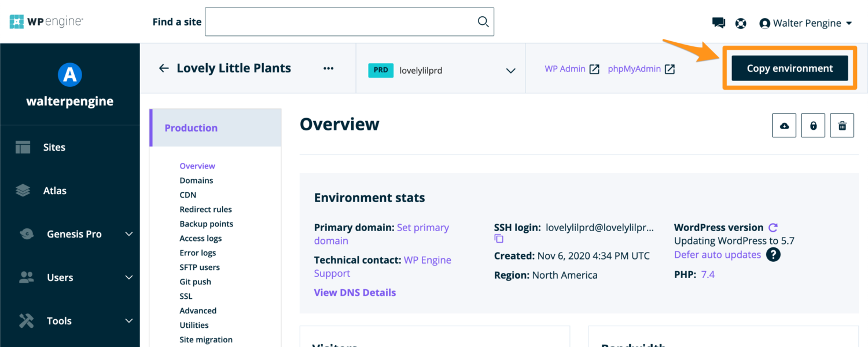This screenshot has width=868, height=347.
Task: Open password protection with the lock icon
Action: click(813, 125)
